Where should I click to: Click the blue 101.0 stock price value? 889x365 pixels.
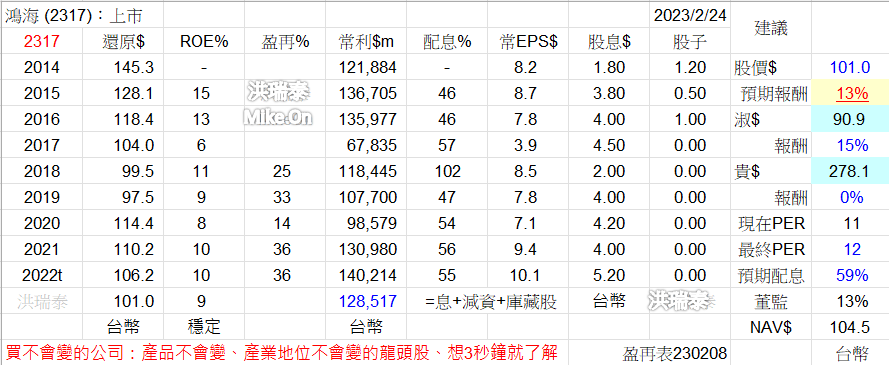pos(850,67)
